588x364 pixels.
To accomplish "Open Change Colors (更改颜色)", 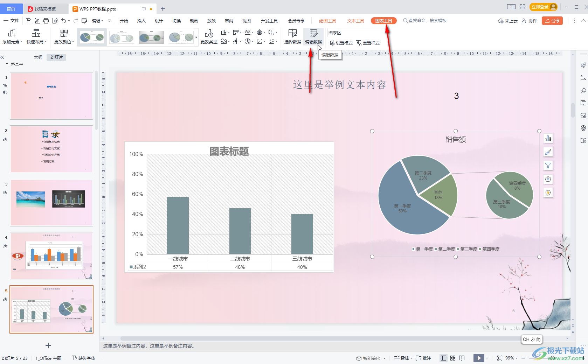I will pos(64,36).
